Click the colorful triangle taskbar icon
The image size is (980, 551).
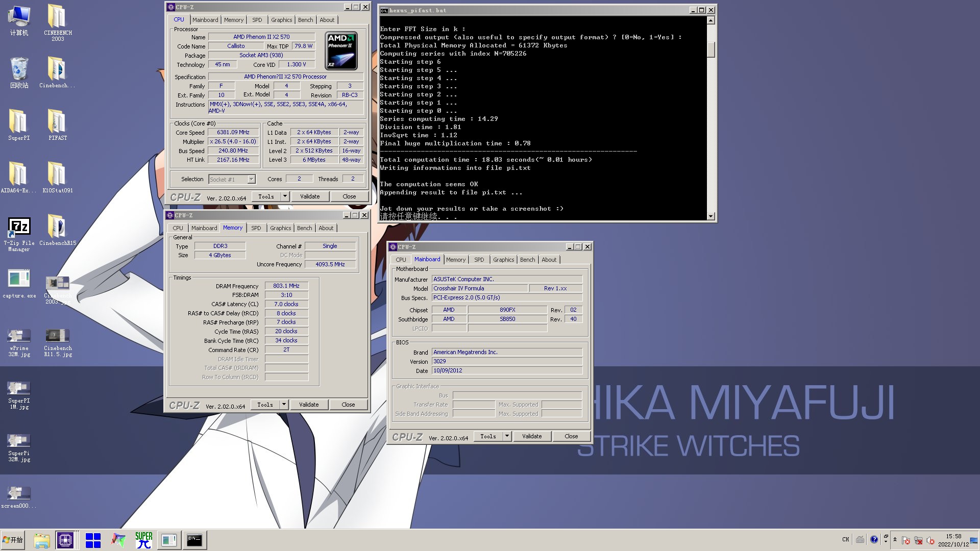[118, 540]
